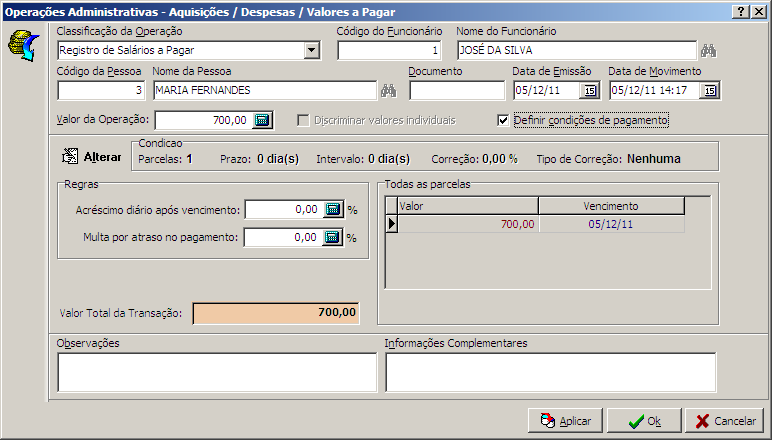772x440 pixels.
Task: Click the Vencimento column header
Action: (x=611, y=206)
